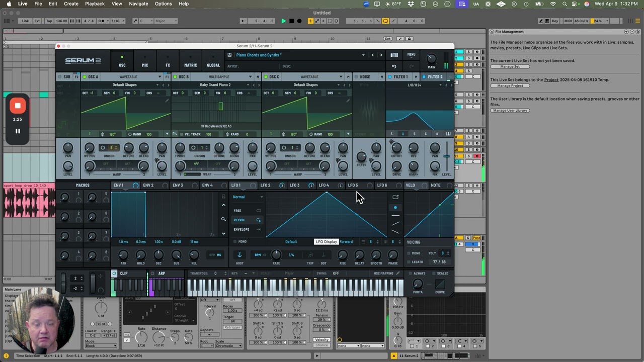Click next OSC A wavetable arrow
Viewport: 644px width, 362px height.
169,85
